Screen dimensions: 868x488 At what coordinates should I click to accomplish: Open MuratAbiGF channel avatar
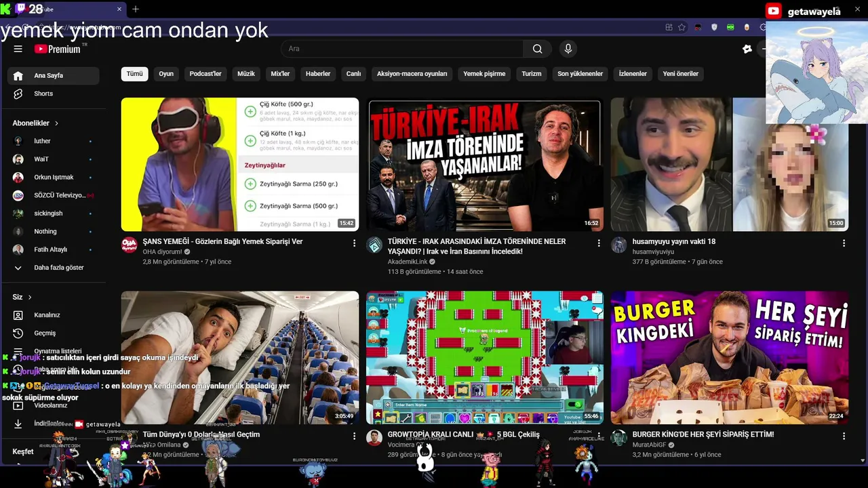619,438
